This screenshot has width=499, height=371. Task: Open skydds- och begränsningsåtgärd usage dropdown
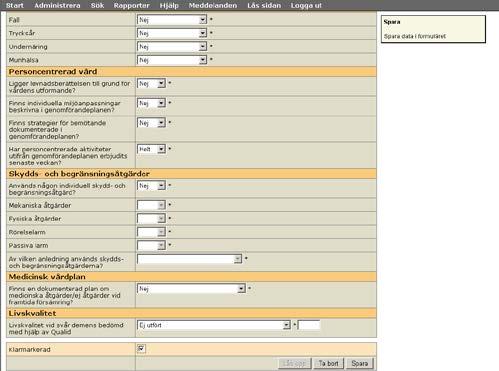tap(151, 186)
